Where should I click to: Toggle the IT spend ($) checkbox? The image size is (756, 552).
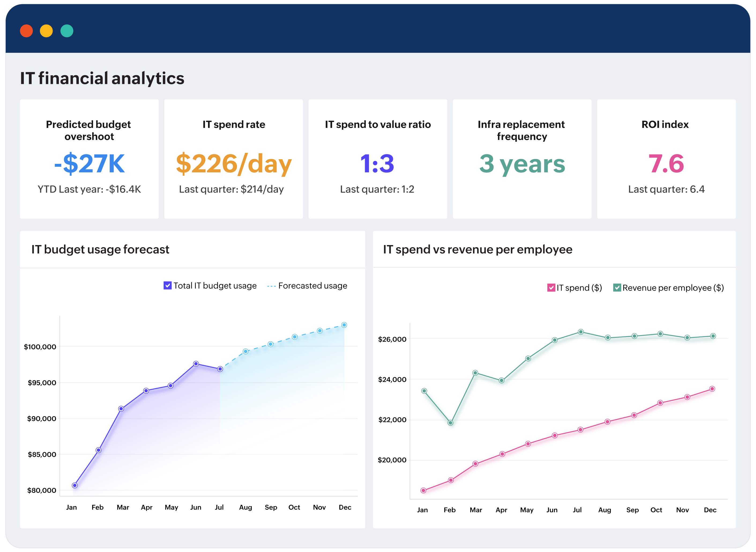(551, 288)
